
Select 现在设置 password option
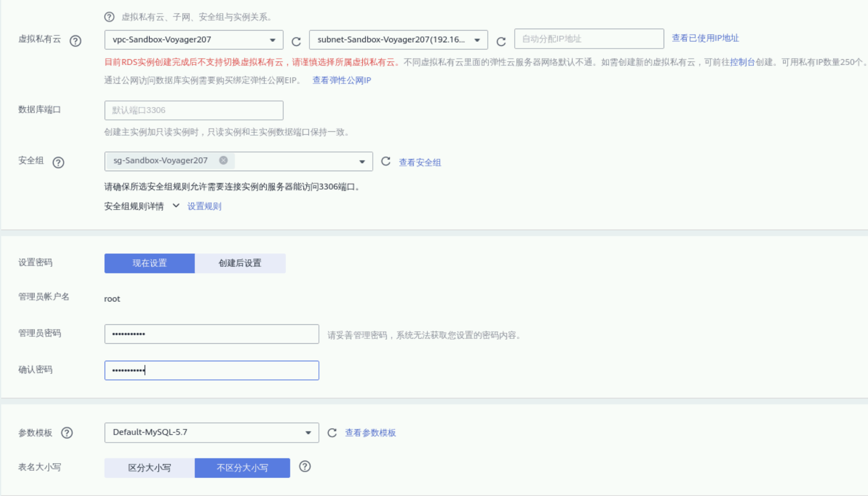click(x=150, y=263)
